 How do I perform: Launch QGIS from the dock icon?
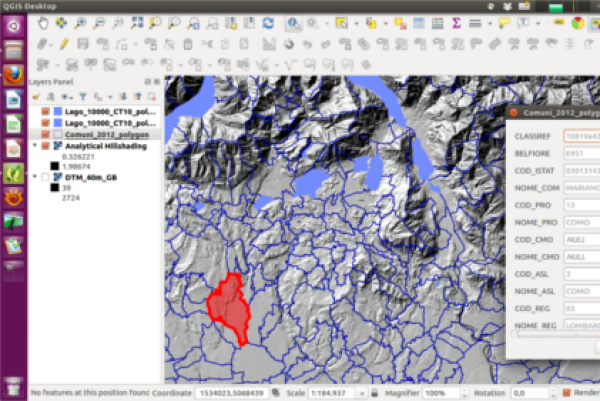point(14,172)
